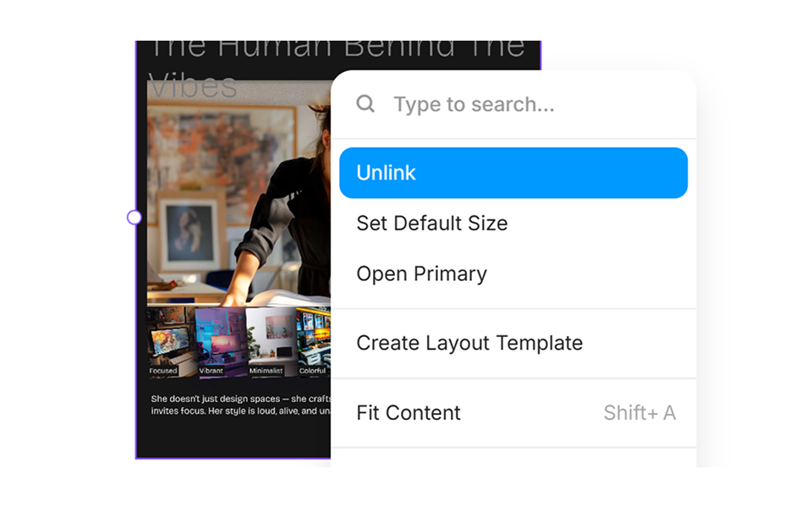Click the Focused caption label
Image resolution: width=812 pixels, height=508 pixels.
pyautogui.click(x=162, y=371)
